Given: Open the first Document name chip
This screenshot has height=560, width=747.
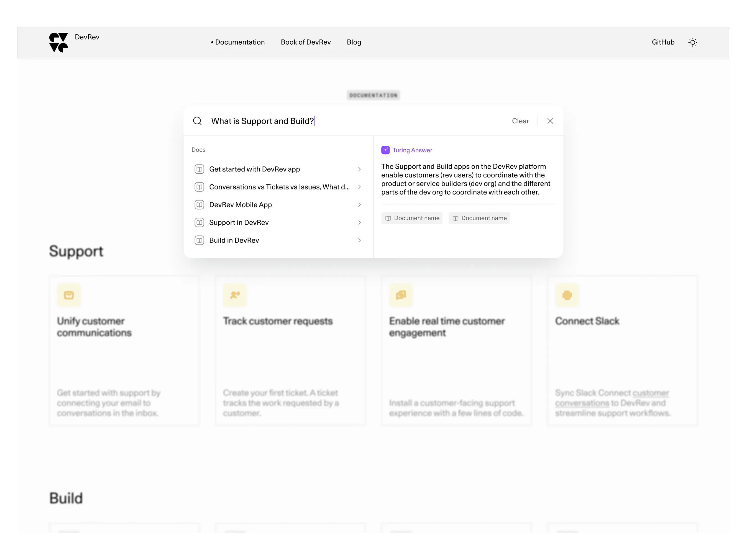Looking at the screenshot, I should pos(412,218).
